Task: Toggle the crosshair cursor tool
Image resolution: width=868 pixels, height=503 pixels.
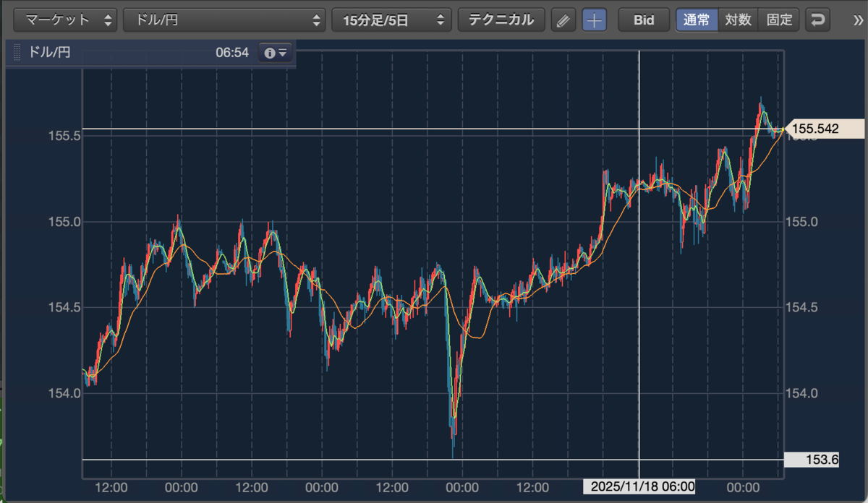Action: click(595, 20)
